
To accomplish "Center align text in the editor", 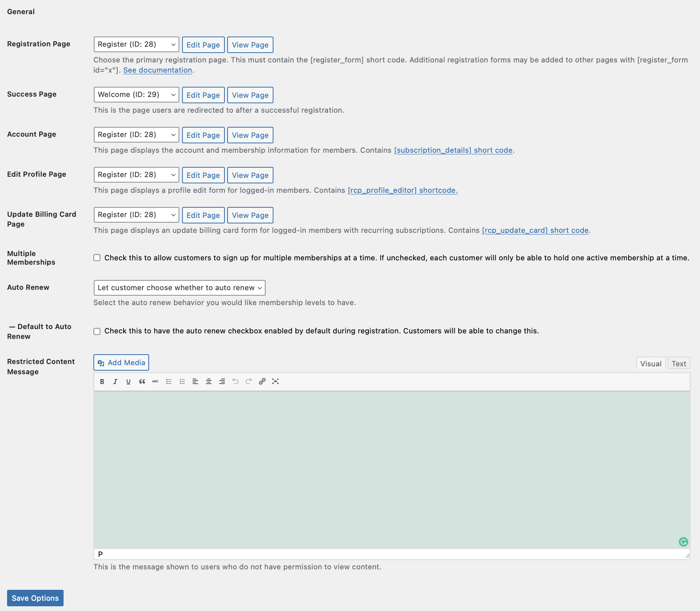I will click(x=209, y=381).
